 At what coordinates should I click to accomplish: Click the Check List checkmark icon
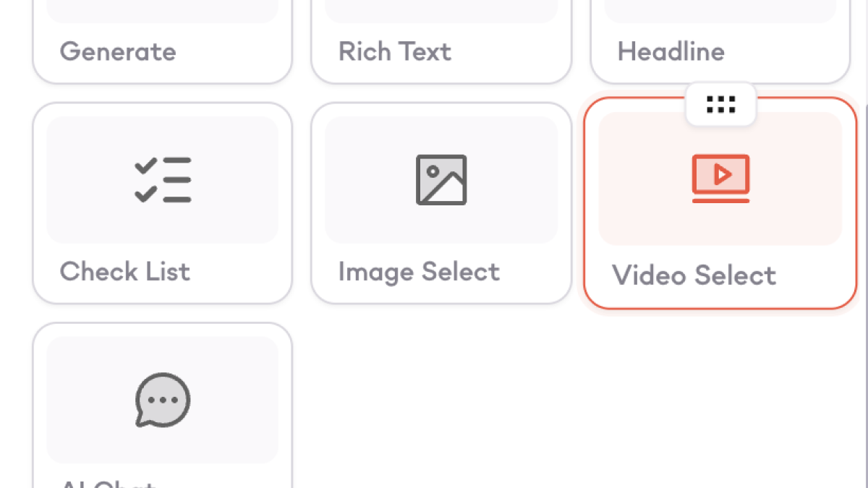[163, 179]
